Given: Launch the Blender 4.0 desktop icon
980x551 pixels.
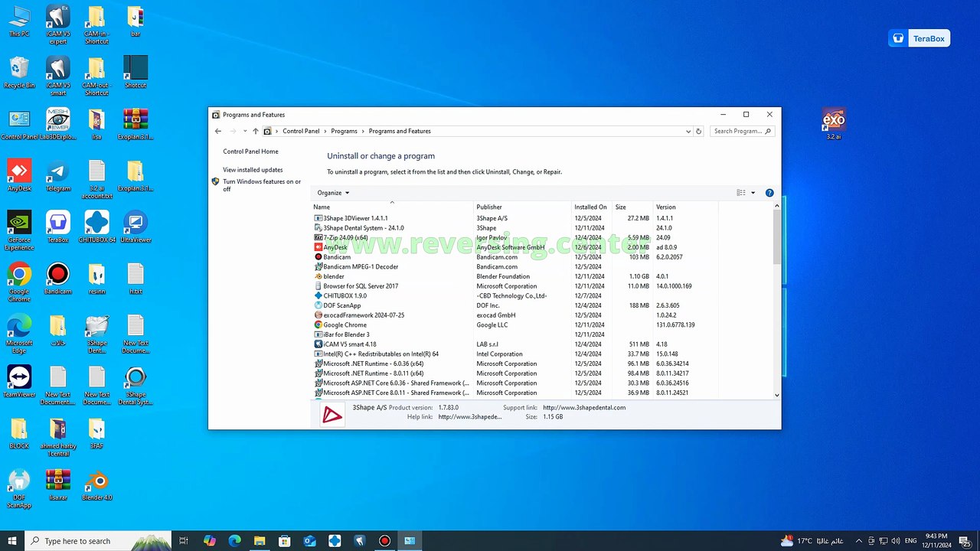Looking at the screenshot, I should click(x=96, y=485).
